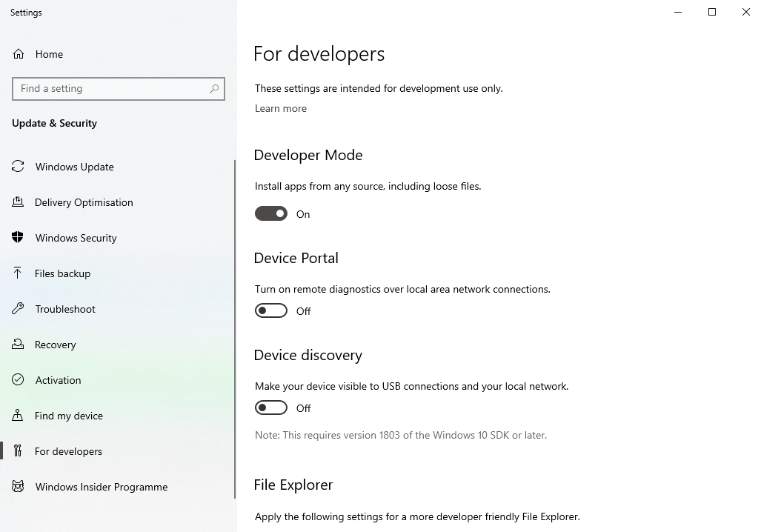The width and height of the screenshot is (761, 532).
Task: Click the search magnifier icon
Action: click(214, 89)
